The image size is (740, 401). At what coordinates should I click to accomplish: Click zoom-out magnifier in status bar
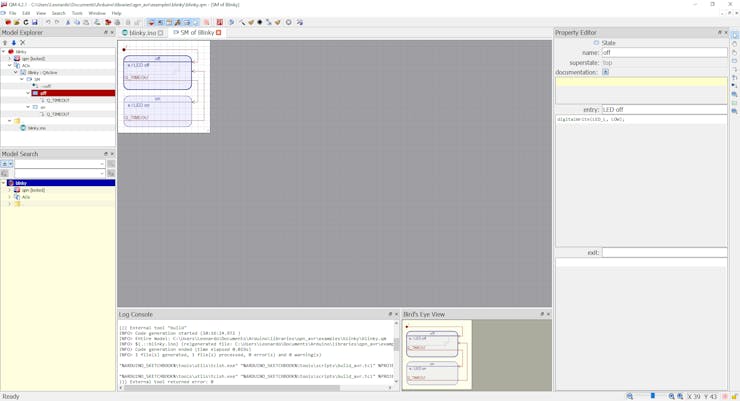[630, 396]
